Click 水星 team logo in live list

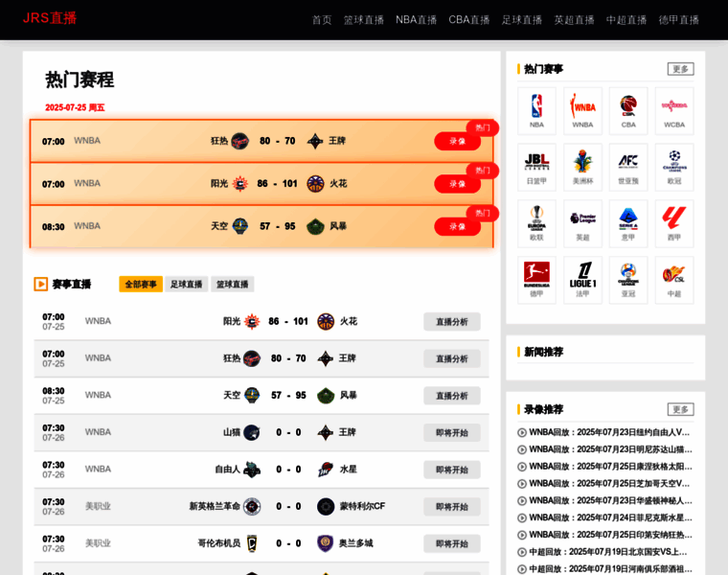tap(326, 470)
